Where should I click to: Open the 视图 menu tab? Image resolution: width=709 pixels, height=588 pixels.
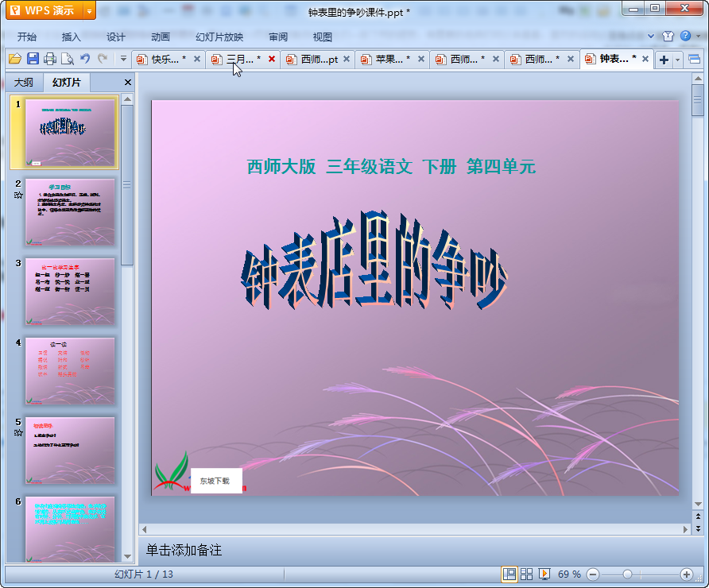[x=323, y=37]
